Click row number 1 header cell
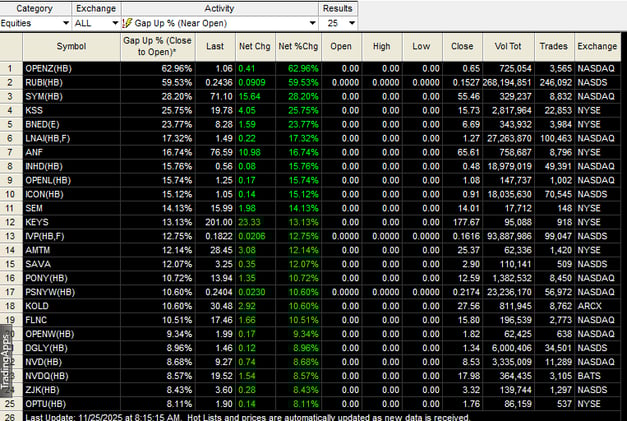Image resolution: width=627 pixels, height=421 pixels. (x=11, y=68)
